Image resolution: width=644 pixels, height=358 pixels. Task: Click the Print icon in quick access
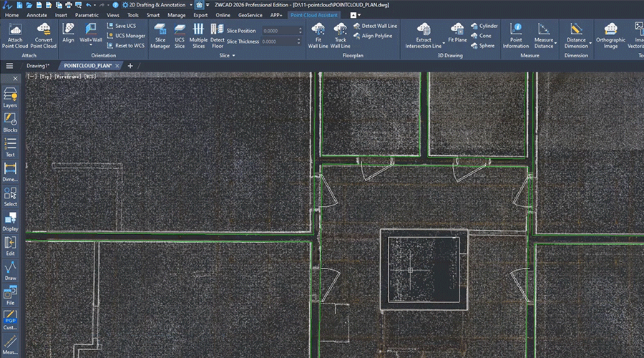[x=69, y=5]
